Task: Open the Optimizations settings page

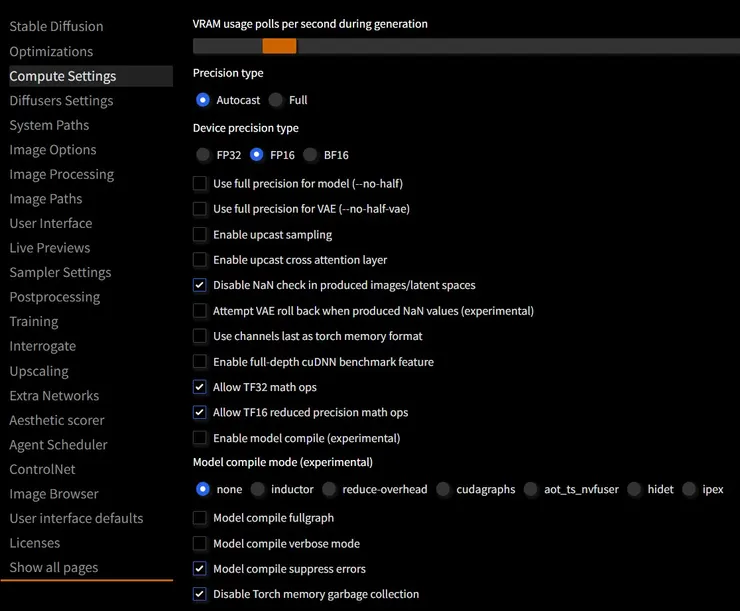Action: coord(51,51)
